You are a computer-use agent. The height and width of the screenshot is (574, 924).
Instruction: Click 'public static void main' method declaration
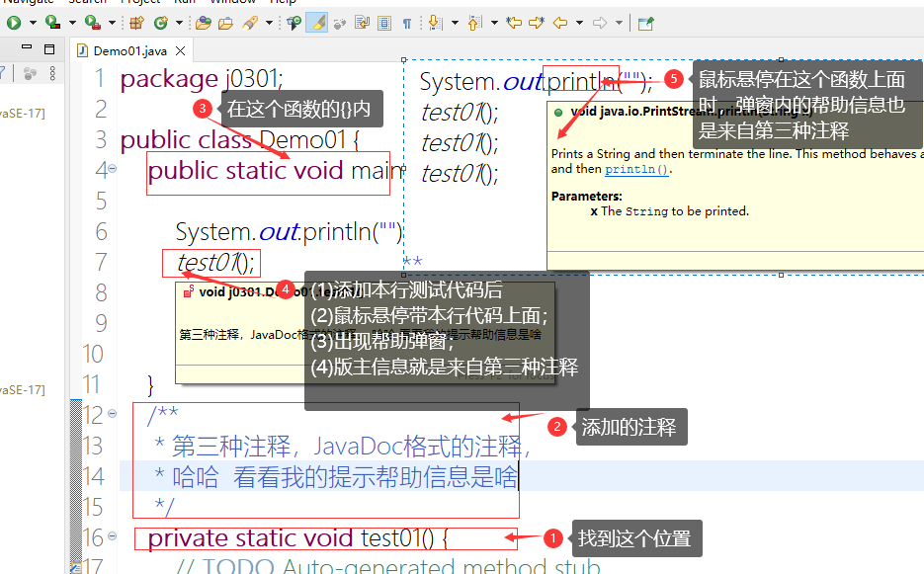click(x=276, y=171)
